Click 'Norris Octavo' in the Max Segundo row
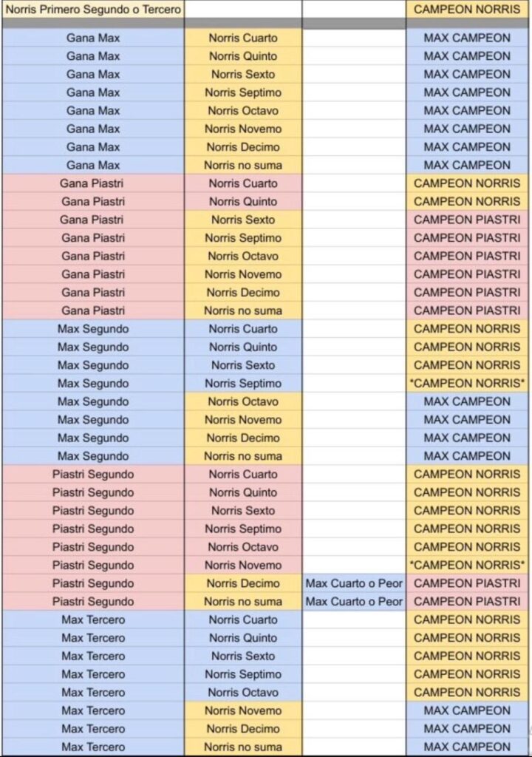Screen dimensions: 532x757 [x=243, y=401]
